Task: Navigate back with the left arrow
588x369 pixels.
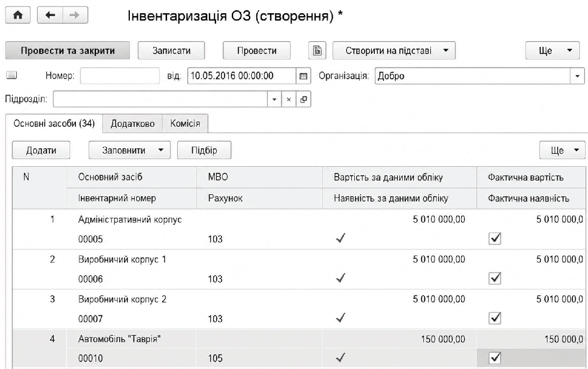Action: [x=50, y=15]
